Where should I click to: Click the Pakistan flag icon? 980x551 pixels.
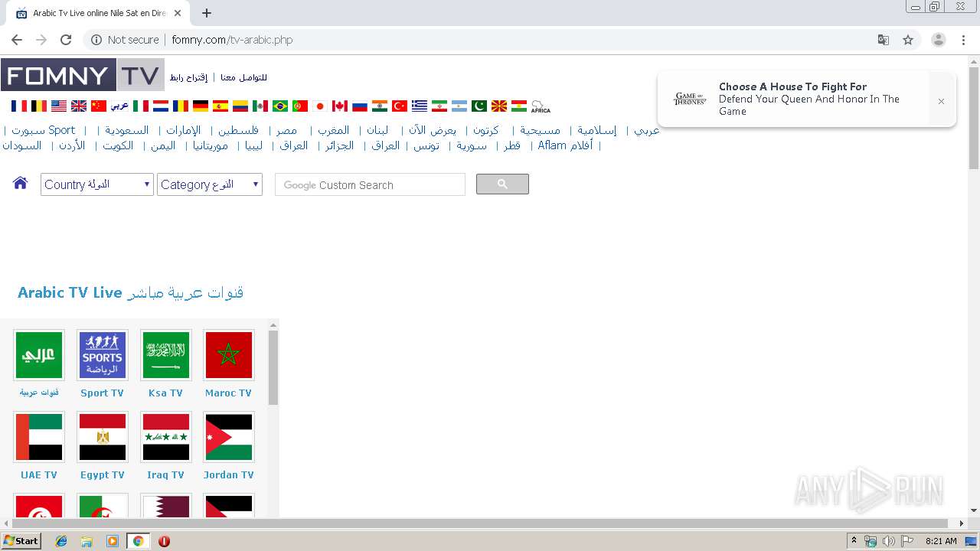479,106
